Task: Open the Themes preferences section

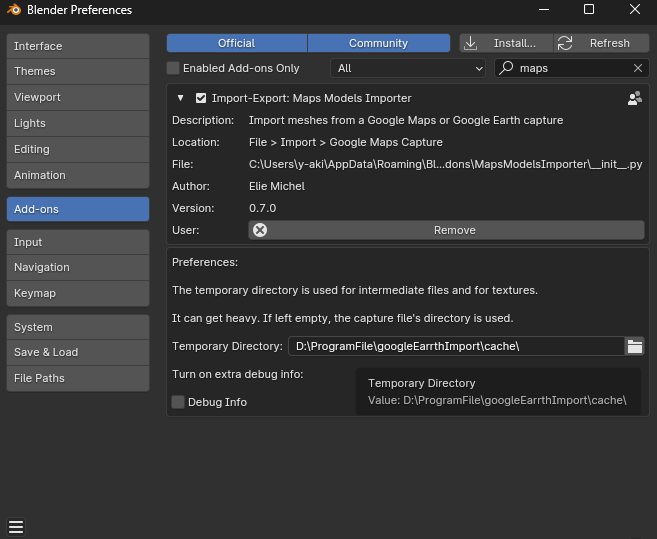Action: pos(78,71)
